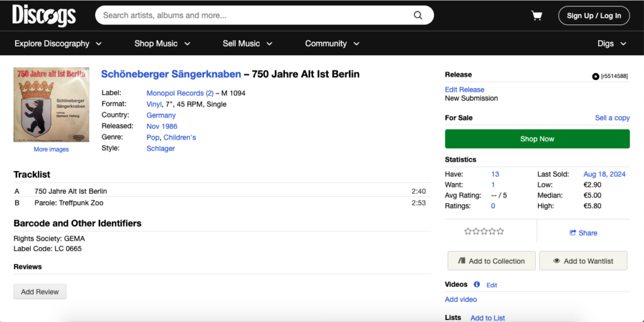The image size is (644, 322).
Task: Click Add to Collection button
Action: click(492, 261)
